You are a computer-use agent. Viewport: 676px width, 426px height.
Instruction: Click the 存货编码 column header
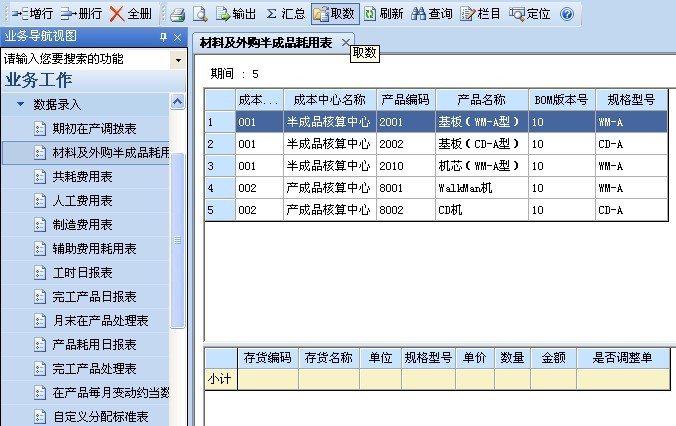tap(267, 358)
